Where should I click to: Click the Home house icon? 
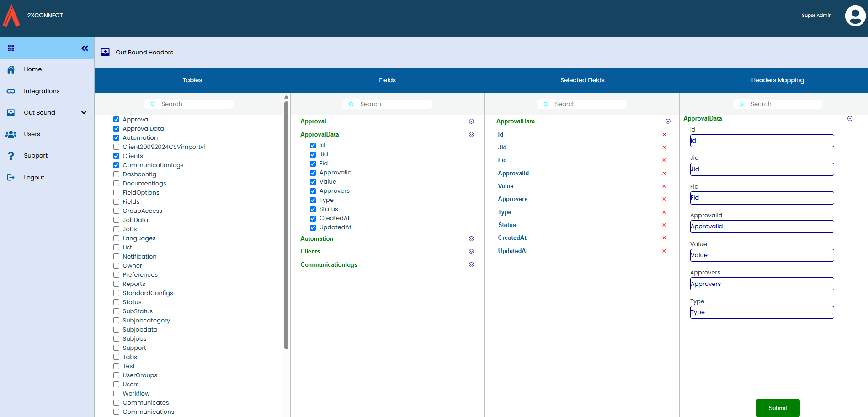click(11, 69)
